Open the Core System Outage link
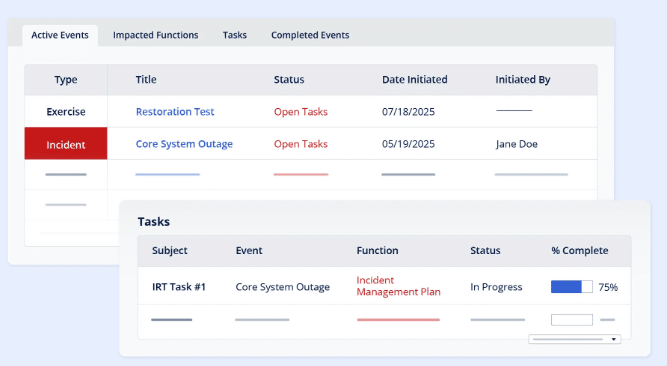 [184, 144]
